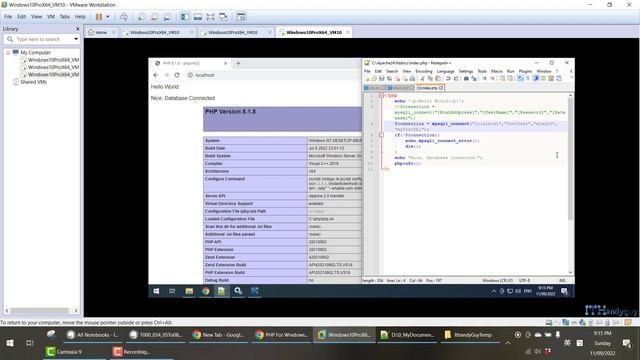Open Notepad++ Run menu

click(511, 71)
